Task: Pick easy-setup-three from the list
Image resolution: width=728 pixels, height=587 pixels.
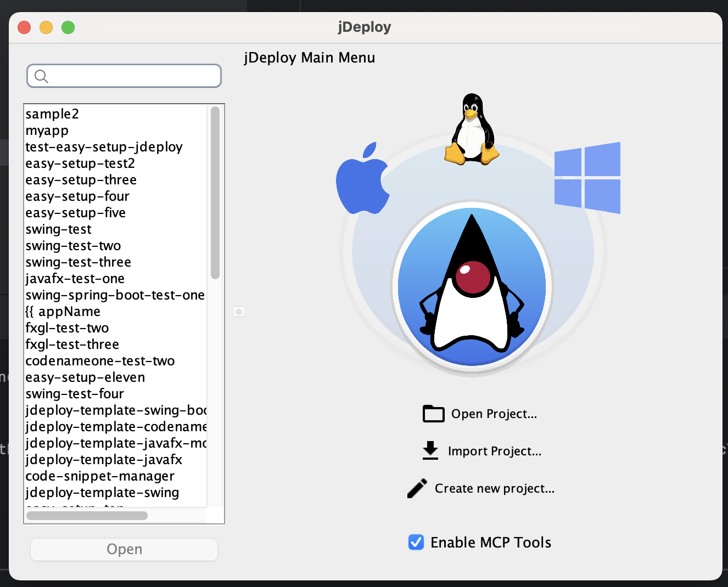Action: pyautogui.click(x=116, y=180)
